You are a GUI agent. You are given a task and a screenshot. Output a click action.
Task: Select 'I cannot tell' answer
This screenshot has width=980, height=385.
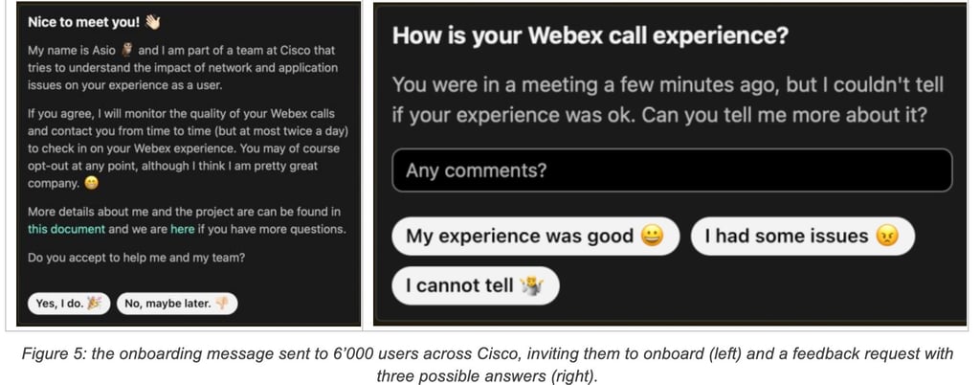click(x=475, y=286)
